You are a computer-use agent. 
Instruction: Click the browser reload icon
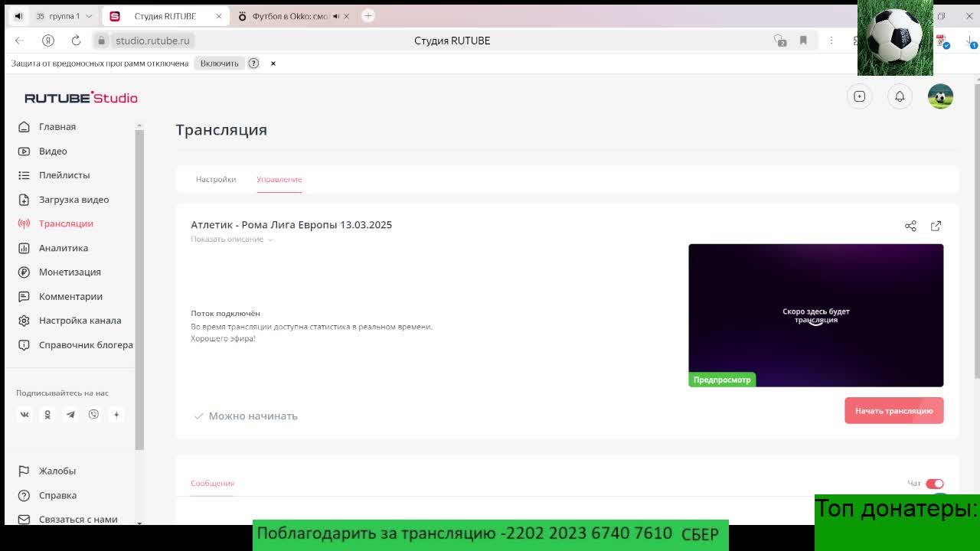(76, 41)
